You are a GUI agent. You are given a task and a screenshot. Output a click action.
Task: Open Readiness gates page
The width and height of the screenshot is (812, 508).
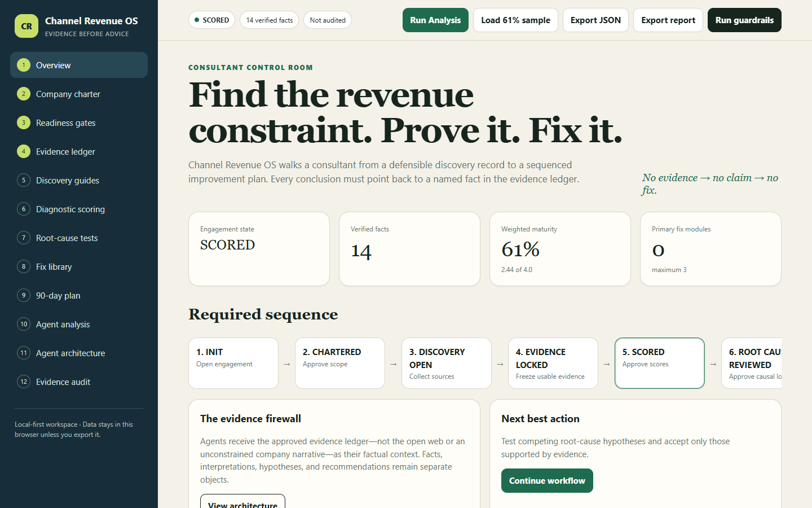click(x=79, y=122)
